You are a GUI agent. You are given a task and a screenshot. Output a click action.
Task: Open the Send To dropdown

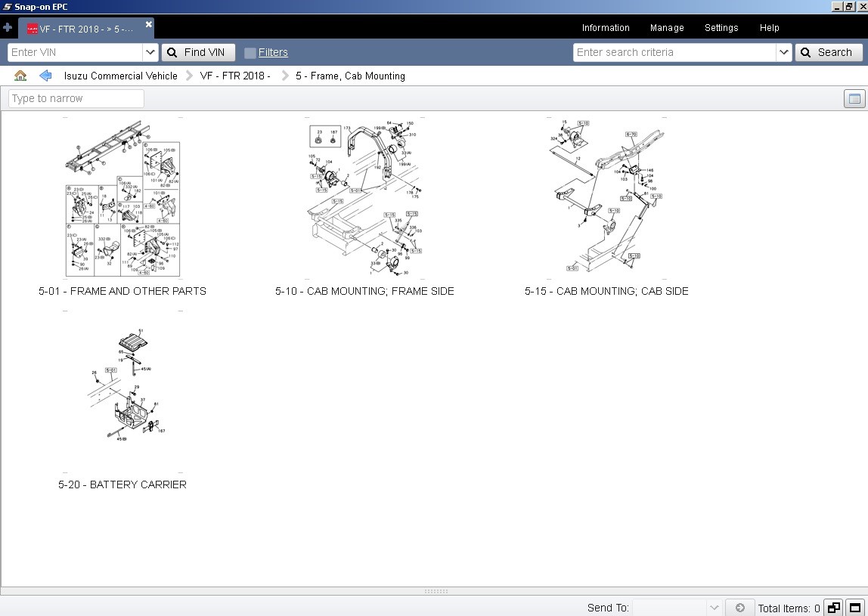(677, 608)
